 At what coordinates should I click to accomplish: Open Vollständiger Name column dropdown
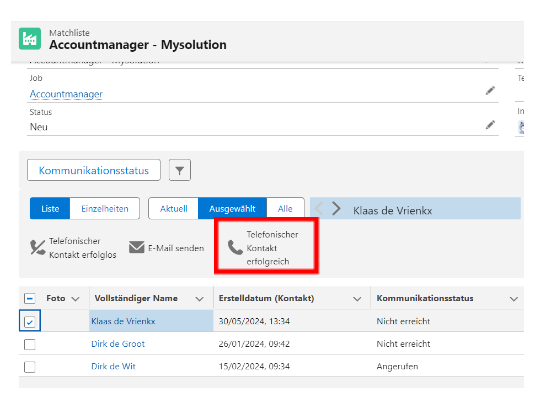coord(199,299)
